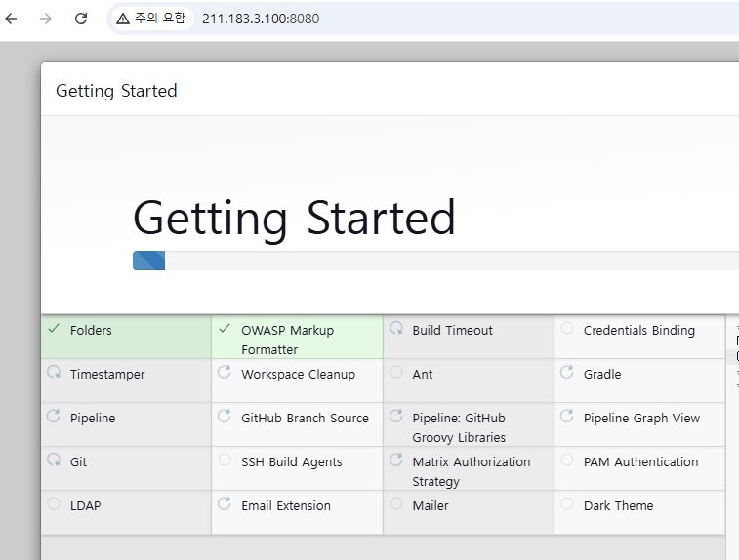
Task: Select the SSH Build Agents label
Action: tap(292, 462)
